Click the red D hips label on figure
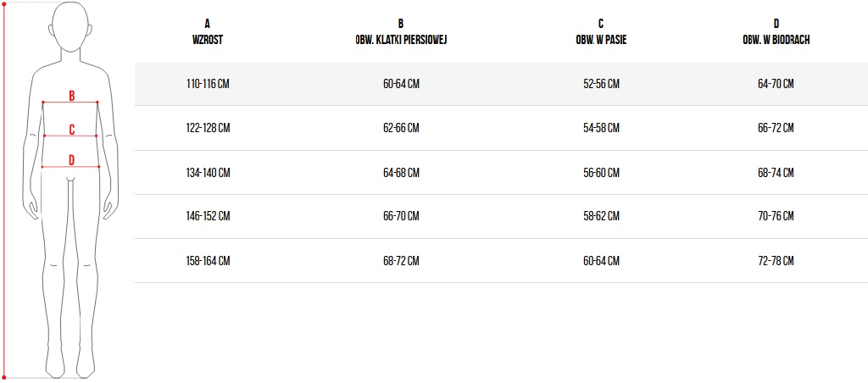The width and height of the screenshot is (868, 383). coord(72,159)
